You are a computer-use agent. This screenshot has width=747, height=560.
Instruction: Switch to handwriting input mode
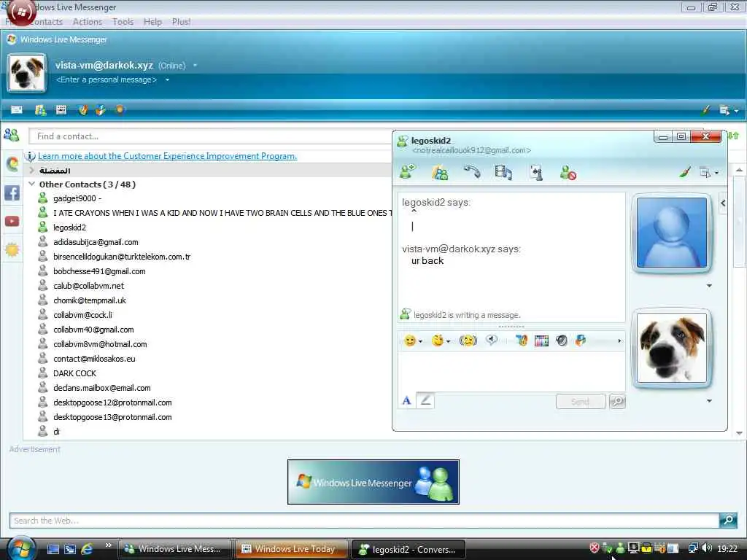[425, 400]
